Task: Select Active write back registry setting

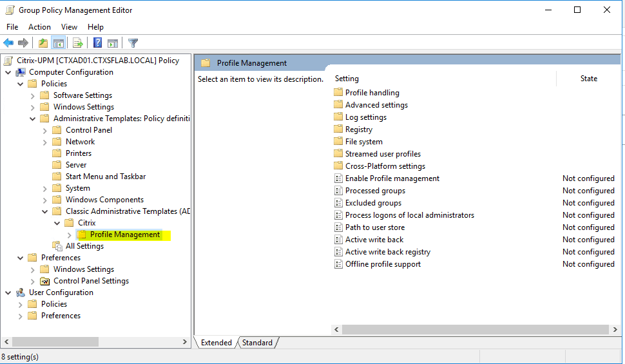Action: tap(388, 251)
